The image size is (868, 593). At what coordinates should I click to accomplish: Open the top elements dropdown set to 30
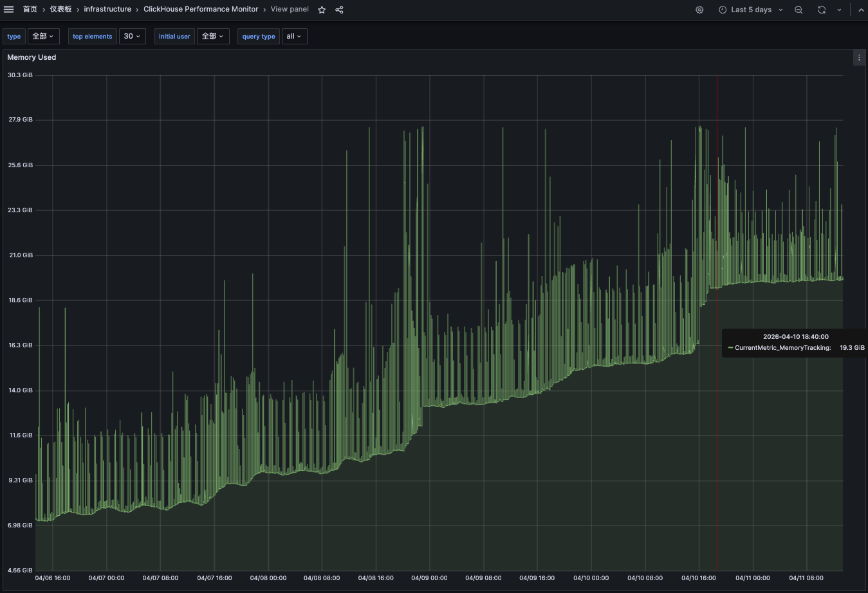coord(132,36)
